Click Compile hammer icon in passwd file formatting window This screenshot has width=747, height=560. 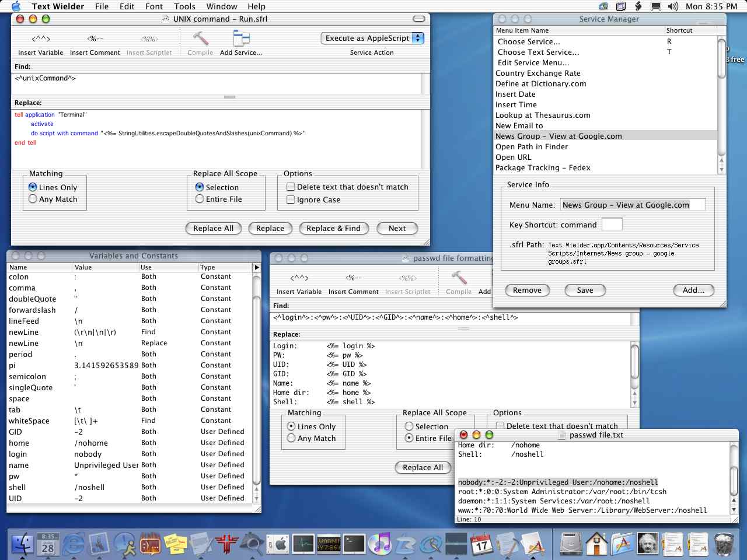(459, 278)
